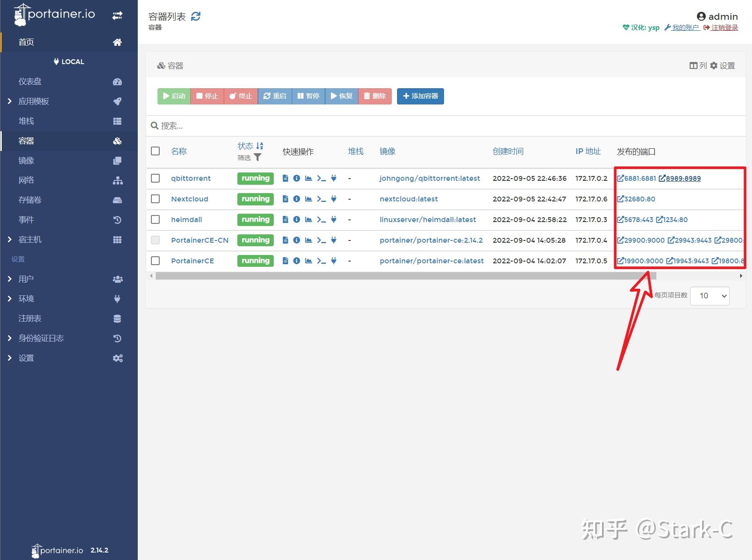Click the container search field
The height and width of the screenshot is (560, 752).
coord(307,126)
